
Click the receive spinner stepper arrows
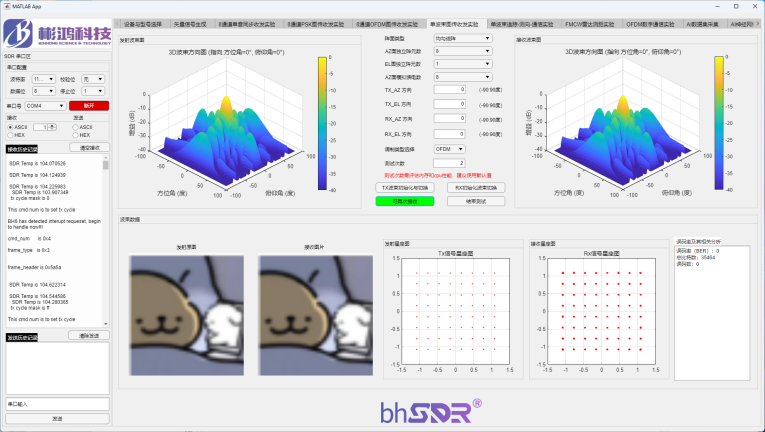(52, 127)
